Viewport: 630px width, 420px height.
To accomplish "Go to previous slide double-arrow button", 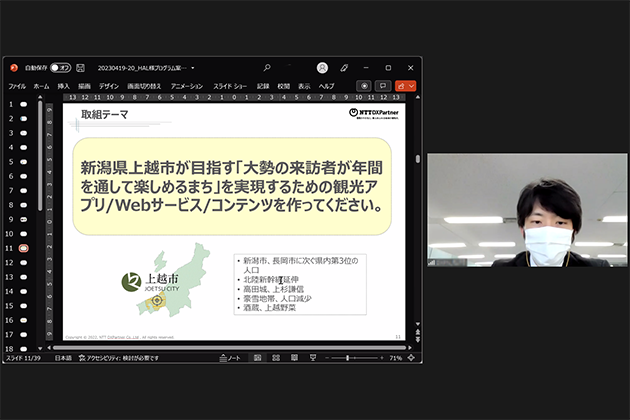I will (x=418, y=332).
